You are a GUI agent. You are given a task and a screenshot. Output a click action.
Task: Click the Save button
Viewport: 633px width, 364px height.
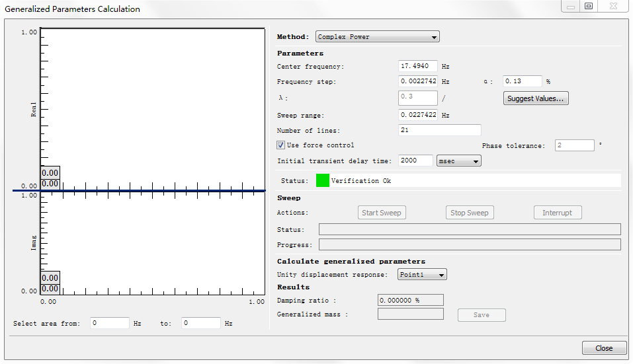tap(482, 315)
